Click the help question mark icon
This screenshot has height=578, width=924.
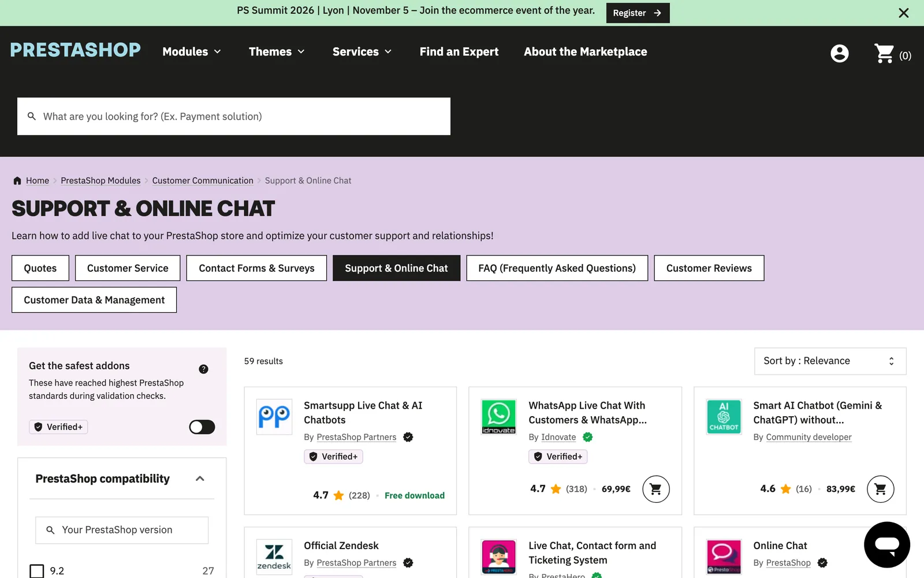pos(203,369)
